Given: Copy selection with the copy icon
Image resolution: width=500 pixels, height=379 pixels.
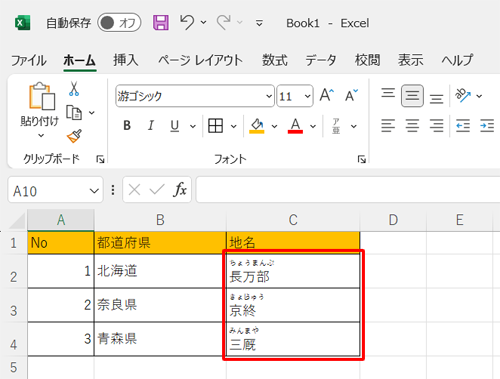Looking at the screenshot, I should (74, 113).
